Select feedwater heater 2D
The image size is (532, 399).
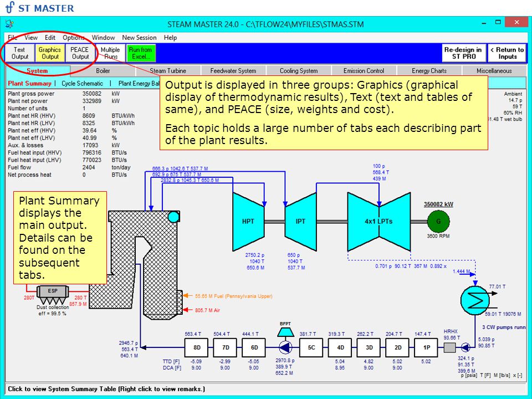click(398, 347)
